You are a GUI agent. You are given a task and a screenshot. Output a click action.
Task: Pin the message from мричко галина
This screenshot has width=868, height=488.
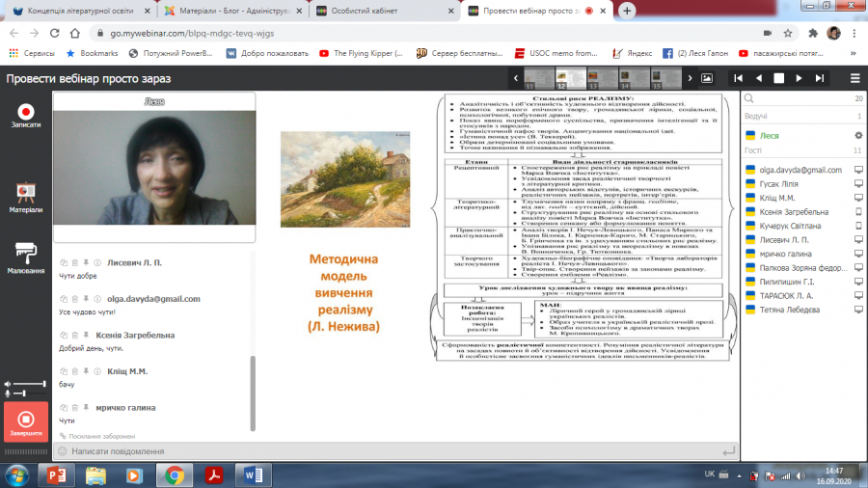click(x=85, y=408)
